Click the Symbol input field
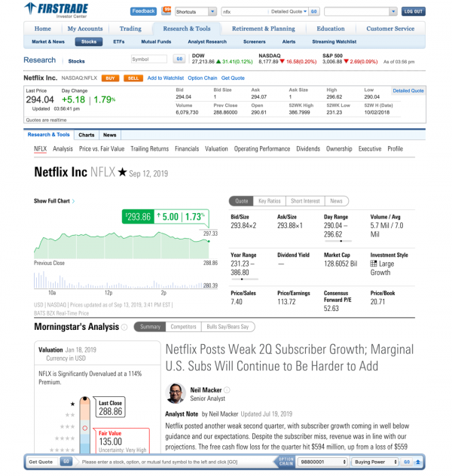 pyautogui.click(x=149, y=59)
